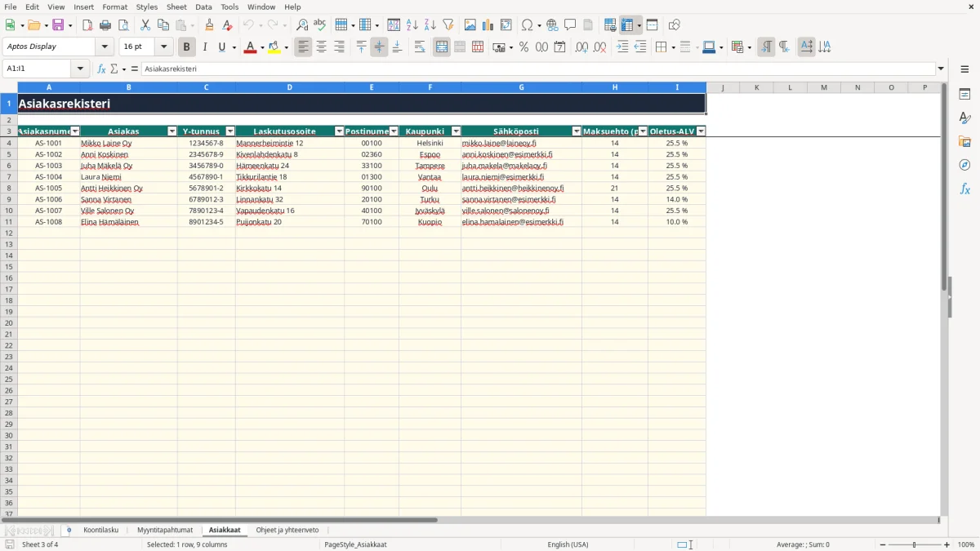Screen dimensions: 980x551
Task: Open Function Wizard fx icon
Action: (x=102, y=69)
